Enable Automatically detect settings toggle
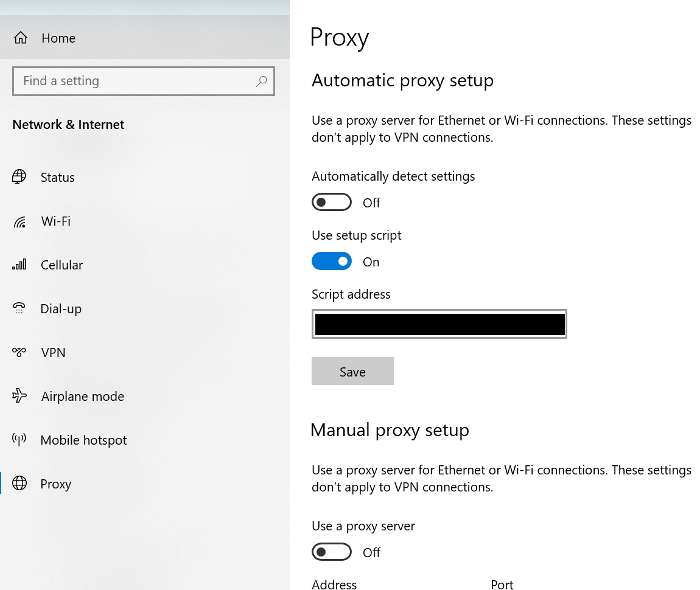The height and width of the screenshot is (590, 700). 332,203
